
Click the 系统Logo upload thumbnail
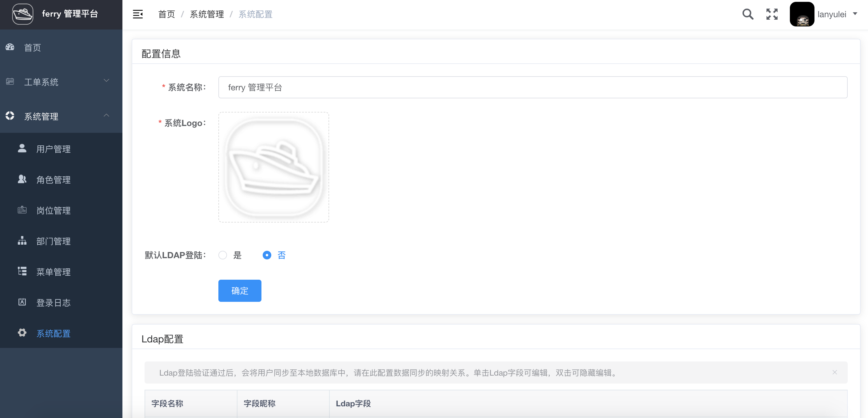click(x=274, y=167)
